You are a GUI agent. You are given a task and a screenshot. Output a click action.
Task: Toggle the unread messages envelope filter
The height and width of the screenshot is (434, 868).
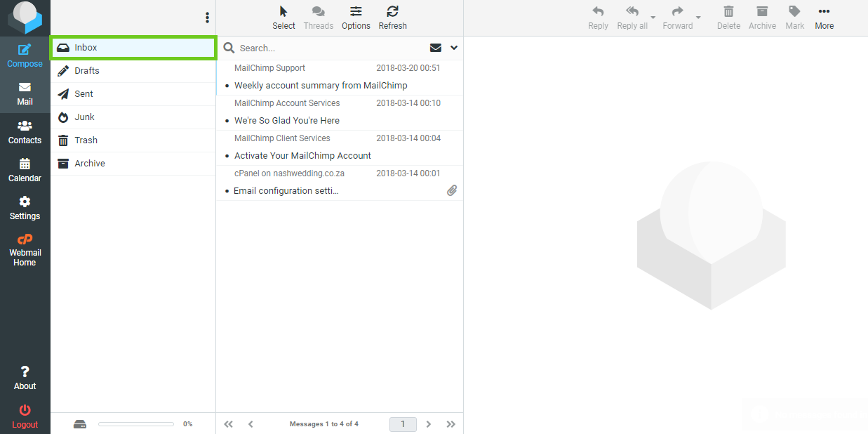[x=436, y=48]
